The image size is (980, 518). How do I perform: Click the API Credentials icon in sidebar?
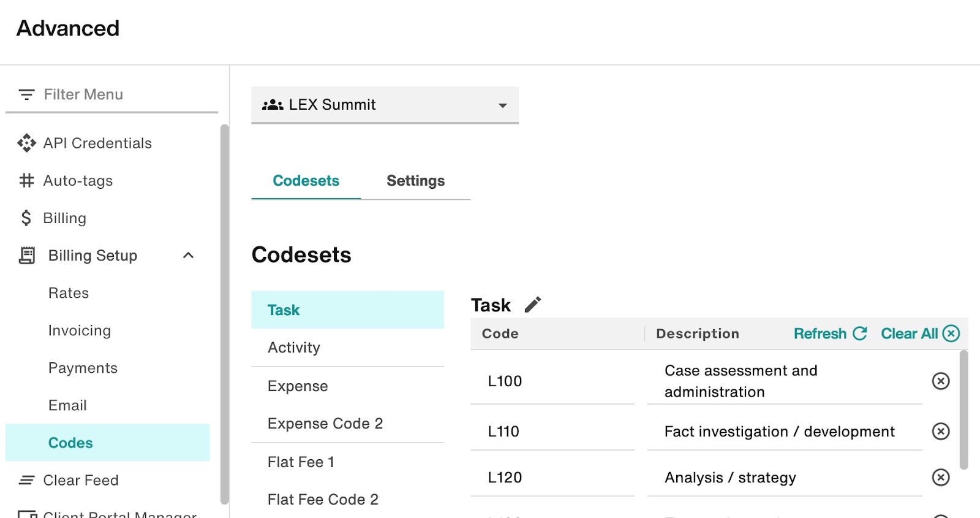pyautogui.click(x=26, y=143)
